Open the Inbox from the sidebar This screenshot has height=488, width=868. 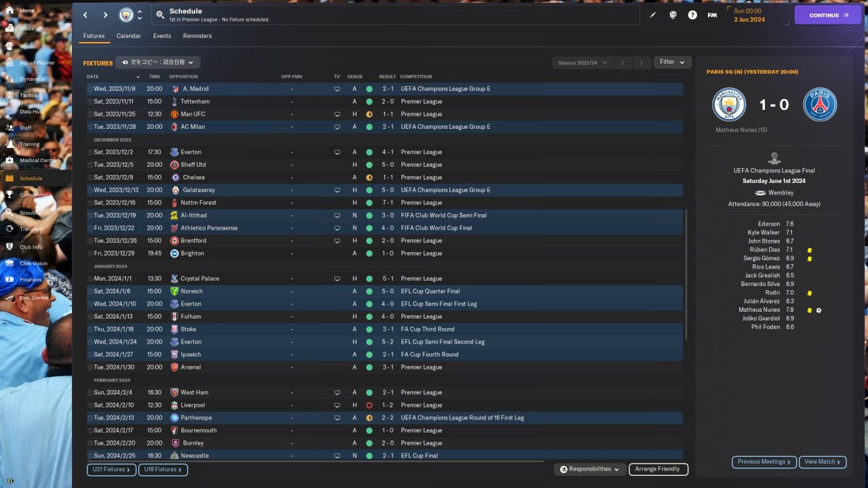click(x=26, y=28)
